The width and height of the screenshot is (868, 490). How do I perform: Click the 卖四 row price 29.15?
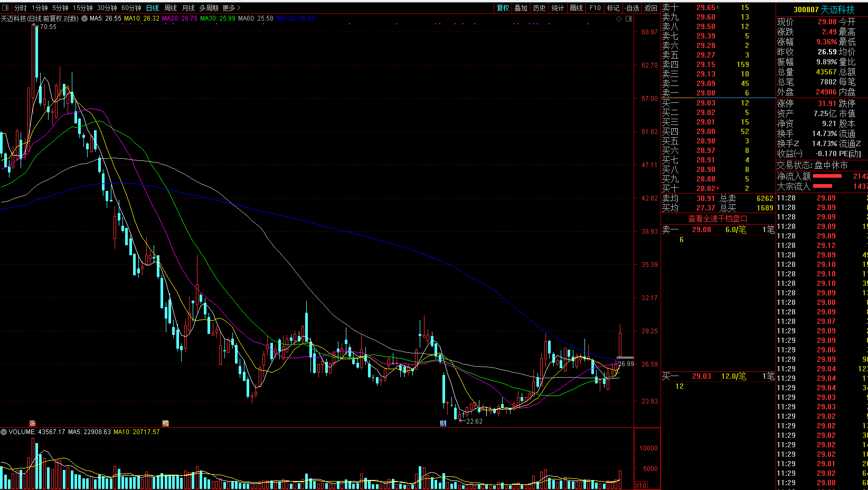pyautogui.click(x=705, y=64)
